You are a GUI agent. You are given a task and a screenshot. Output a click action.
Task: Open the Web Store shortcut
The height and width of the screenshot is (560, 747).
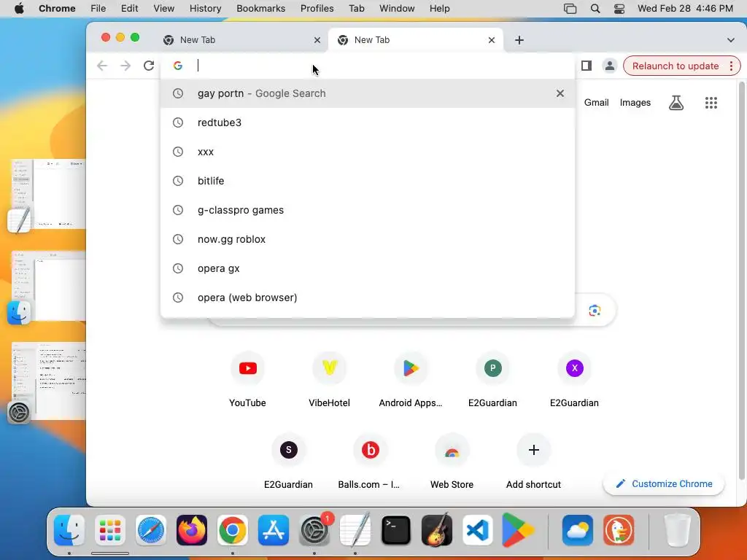[452, 461]
